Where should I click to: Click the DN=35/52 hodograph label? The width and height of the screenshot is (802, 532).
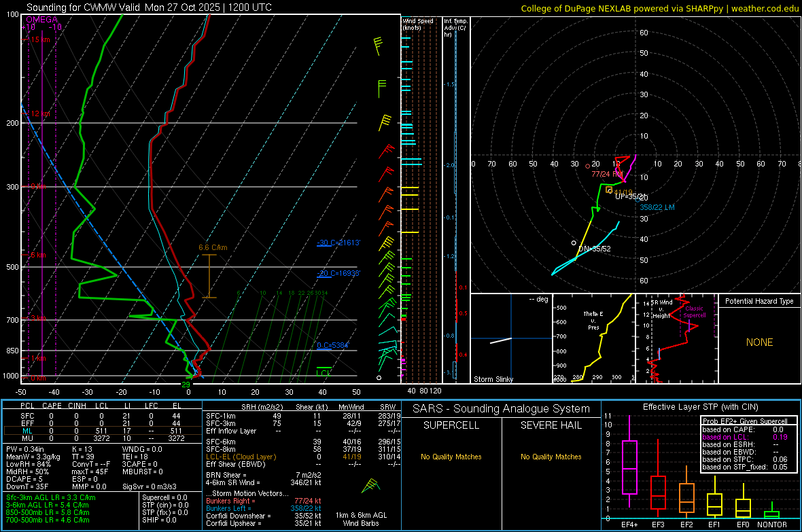594,249
